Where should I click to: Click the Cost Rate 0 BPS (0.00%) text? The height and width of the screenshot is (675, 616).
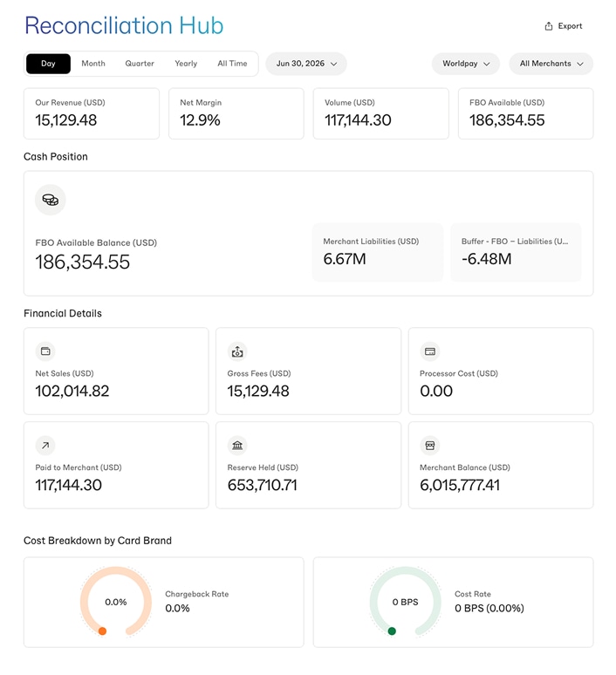(x=489, y=608)
